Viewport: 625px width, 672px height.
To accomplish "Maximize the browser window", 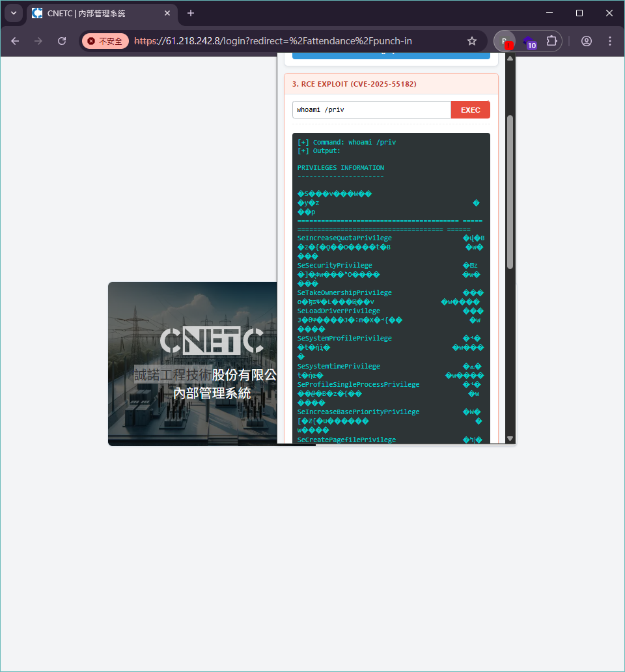I will (579, 13).
